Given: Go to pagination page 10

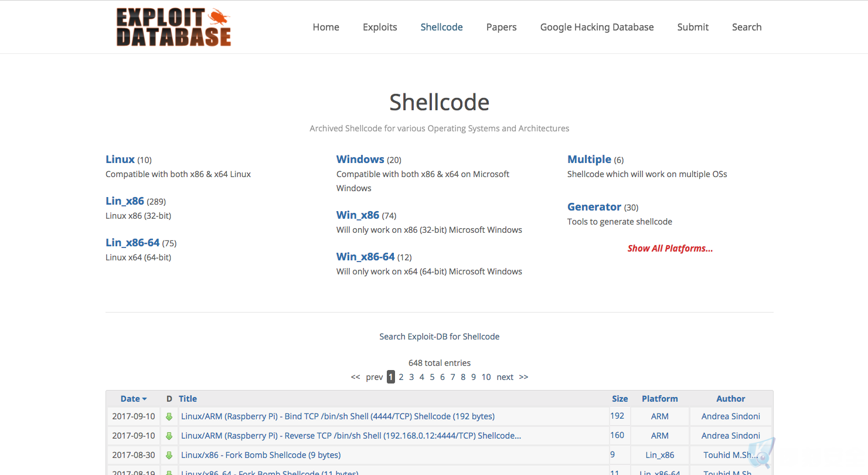Looking at the screenshot, I should tap(486, 377).
